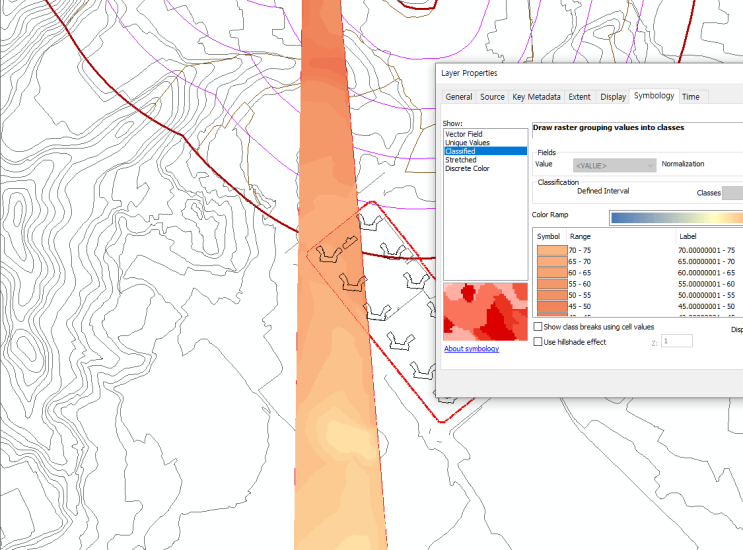
Task: Toggle the Use hillshade effect checkbox
Action: (539, 342)
